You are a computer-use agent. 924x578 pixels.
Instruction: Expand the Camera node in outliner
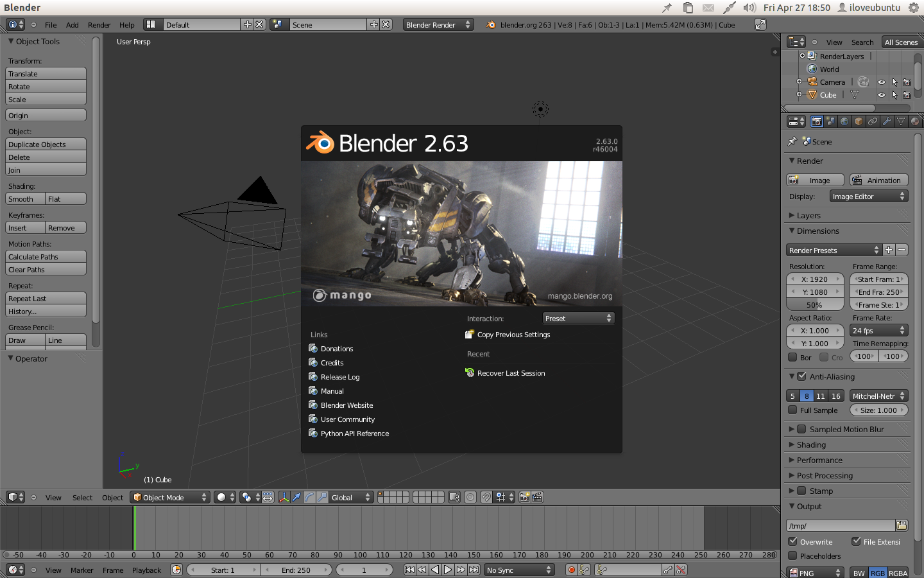(799, 82)
